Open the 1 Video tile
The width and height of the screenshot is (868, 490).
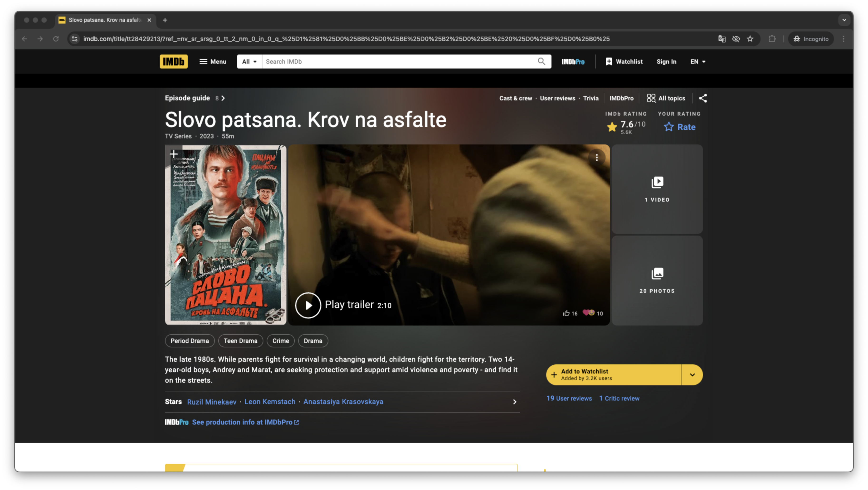point(657,189)
